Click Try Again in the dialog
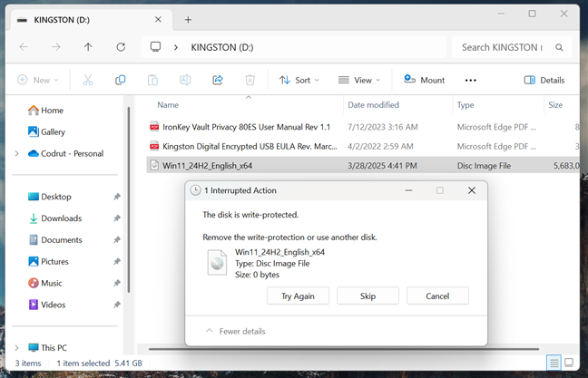 [x=299, y=296]
